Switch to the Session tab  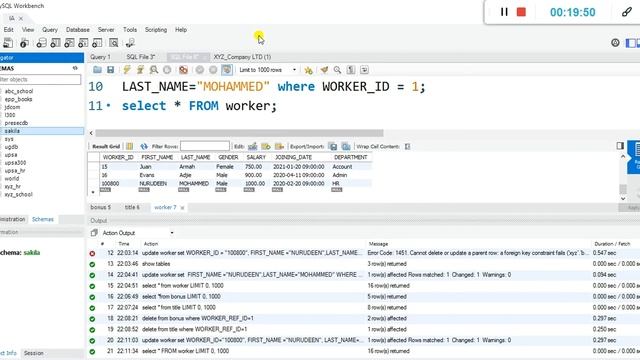click(33, 353)
